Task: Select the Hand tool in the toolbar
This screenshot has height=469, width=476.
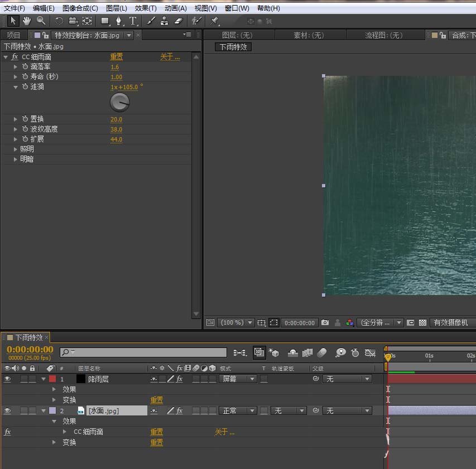Action: coord(26,21)
